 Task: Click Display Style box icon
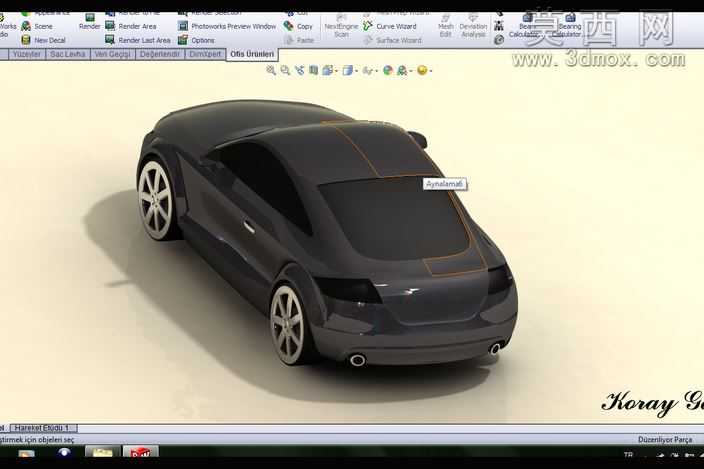[348, 70]
